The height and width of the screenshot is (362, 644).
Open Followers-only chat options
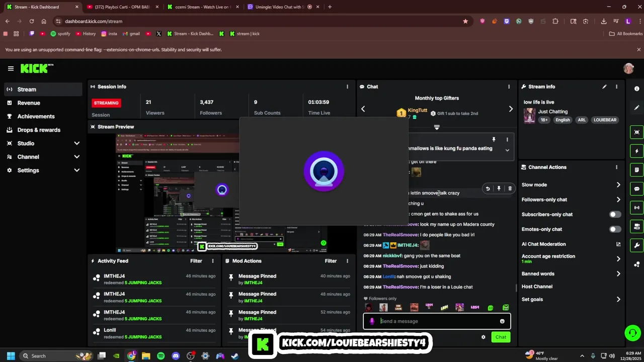click(571, 200)
